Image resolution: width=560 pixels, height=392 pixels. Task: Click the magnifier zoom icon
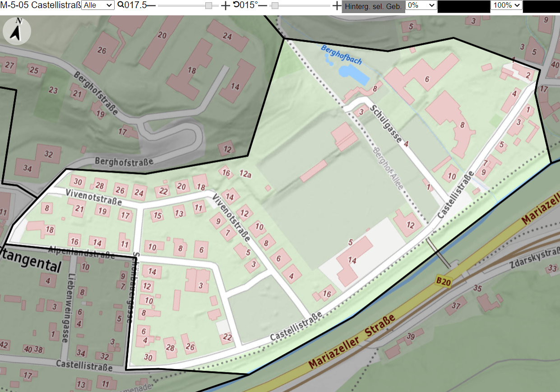pos(120,5)
